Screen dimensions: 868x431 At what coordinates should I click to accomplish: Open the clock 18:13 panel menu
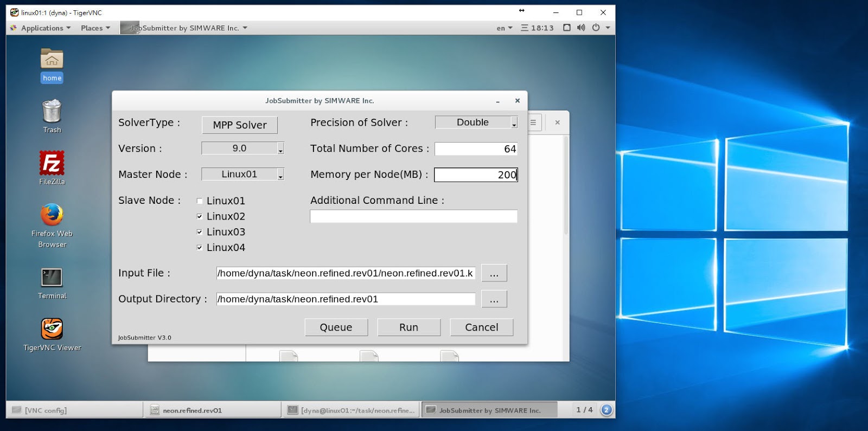coord(537,28)
